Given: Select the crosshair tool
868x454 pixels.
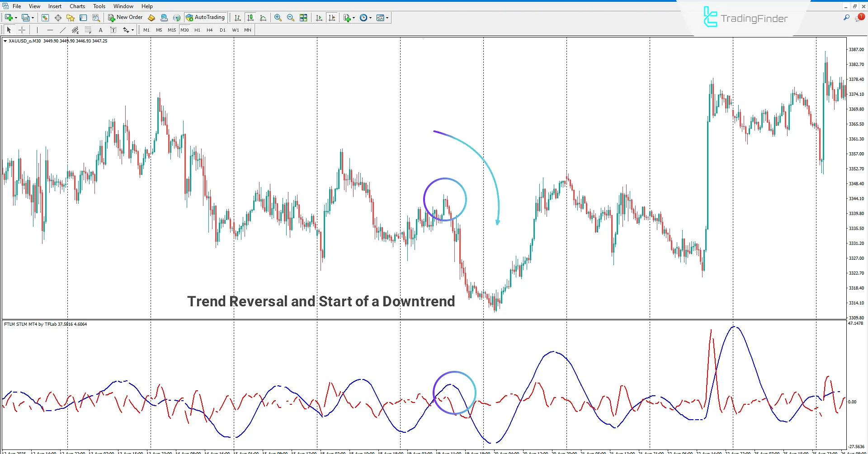Looking at the screenshot, I should point(22,30).
